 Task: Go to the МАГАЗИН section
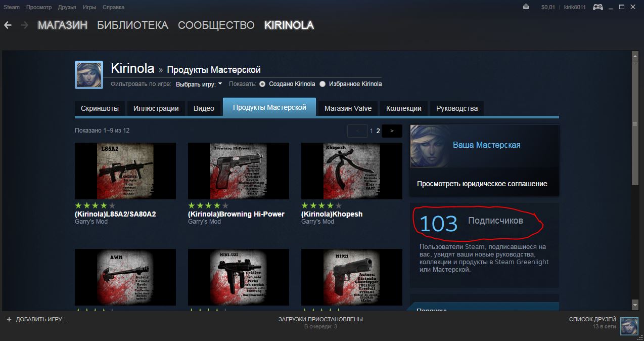(x=63, y=25)
